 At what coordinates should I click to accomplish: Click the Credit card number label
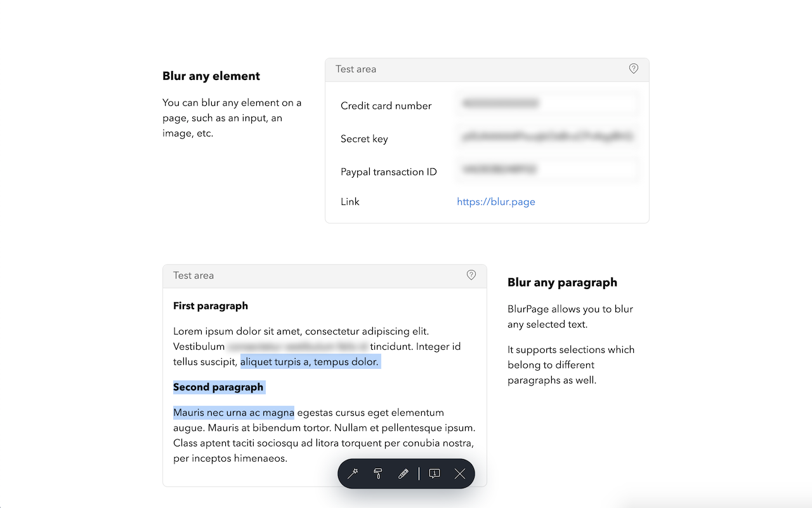tap(386, 105)
